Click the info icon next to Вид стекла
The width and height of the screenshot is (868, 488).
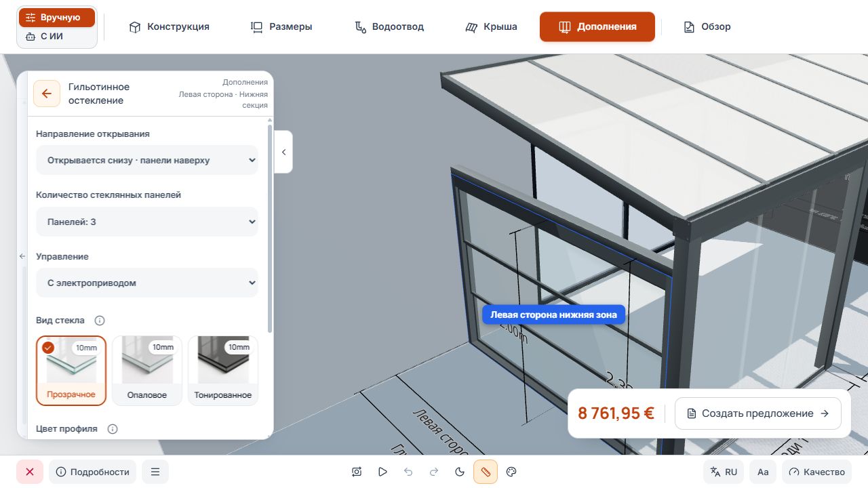pos(100,321)
